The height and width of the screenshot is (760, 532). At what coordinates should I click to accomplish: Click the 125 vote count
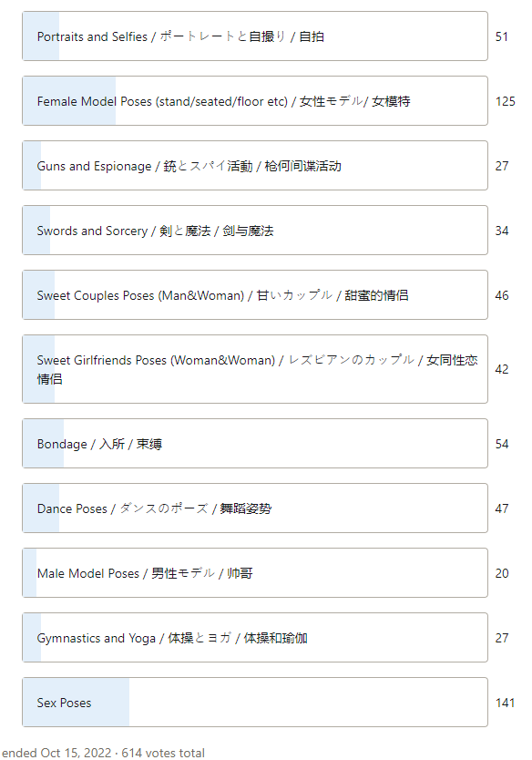[x=505, y=101]
